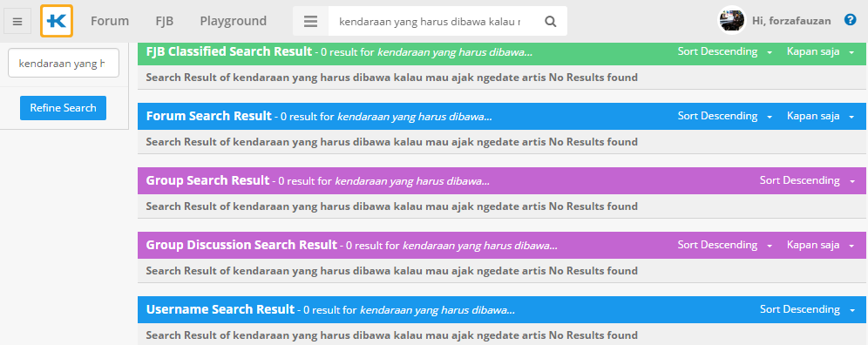Screen dimensions: 868x345
Task: Focus the sidebar refine search text field
Action: click(x=63, y=63)
